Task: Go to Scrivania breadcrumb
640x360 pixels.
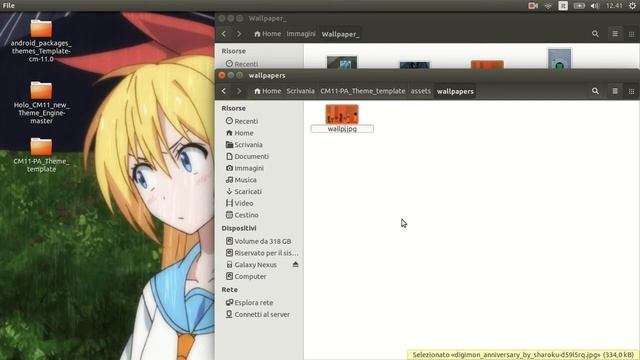Action: [300, 91]
